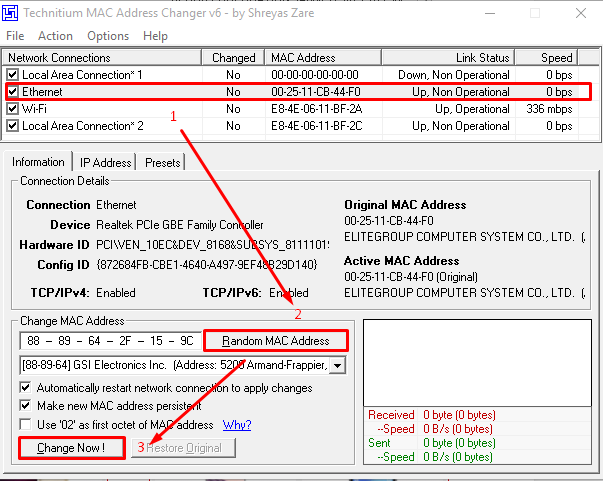Uncheck Local Area Connection* 1 checkbox
The image size is (603, 481).
[x=13, y=75]
